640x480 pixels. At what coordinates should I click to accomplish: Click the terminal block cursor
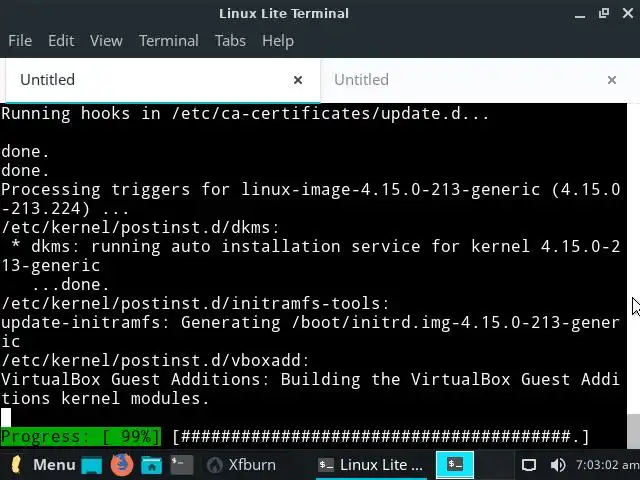(6, 417)
